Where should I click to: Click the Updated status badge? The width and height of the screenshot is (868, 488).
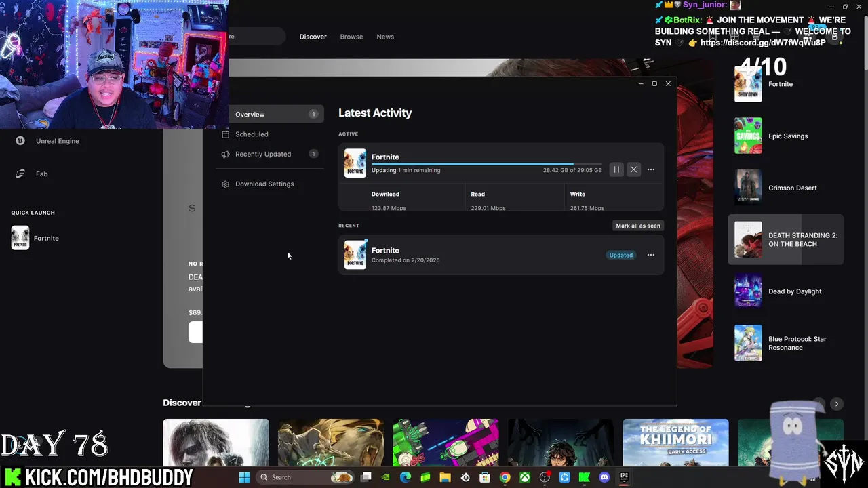[x=620, y=255]
